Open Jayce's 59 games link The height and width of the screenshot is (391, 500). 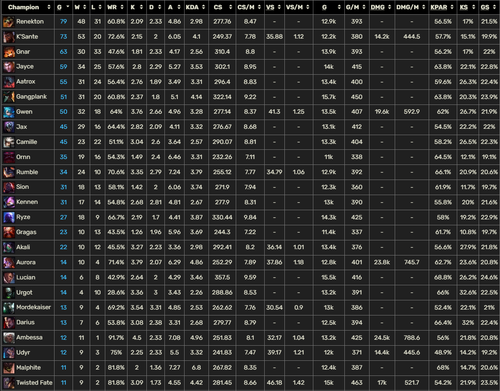(63, 67)
